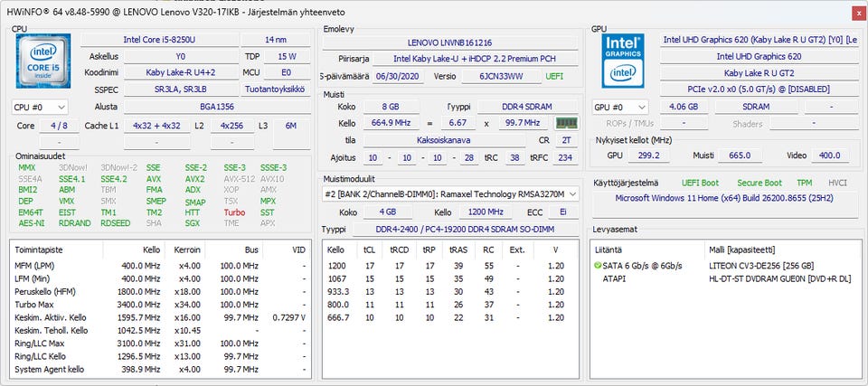Select the Peruskello (HFM) row
This screenshot has height=386, width=868.
tap(161, 292)
